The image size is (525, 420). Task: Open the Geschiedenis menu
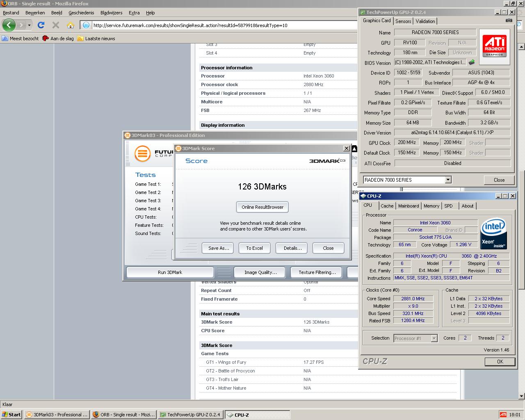pos(81,13)
